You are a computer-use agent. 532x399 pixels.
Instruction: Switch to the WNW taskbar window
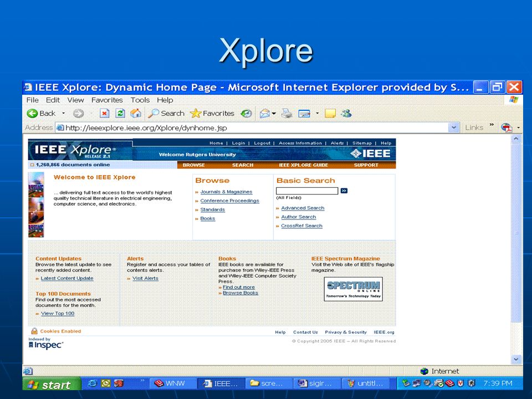point(172,383)
